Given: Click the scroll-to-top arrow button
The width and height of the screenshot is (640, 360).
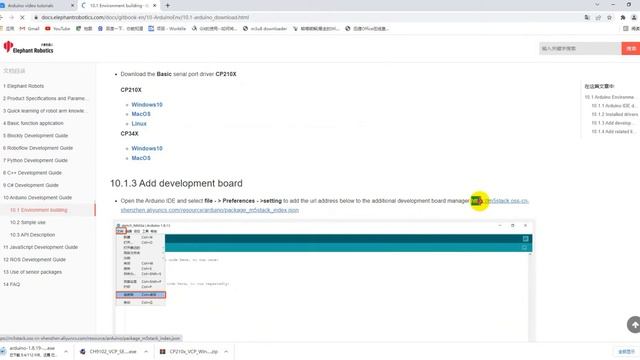Looking at the screenshot, I should pyautogui.click(x=634, y=325).
